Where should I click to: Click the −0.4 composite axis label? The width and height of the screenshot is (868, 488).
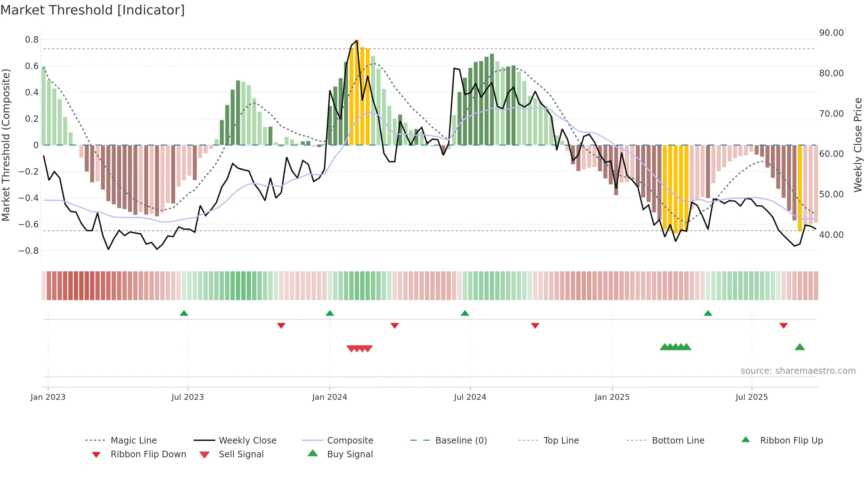point(29,198)
